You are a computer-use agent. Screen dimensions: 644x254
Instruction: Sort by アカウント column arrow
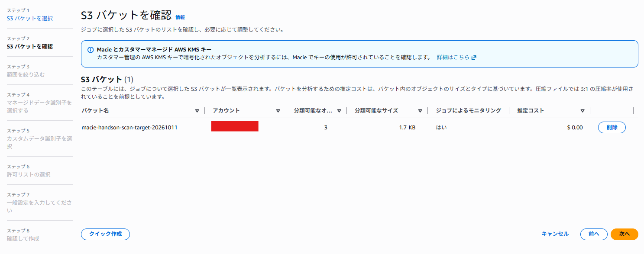pos(278,111)
